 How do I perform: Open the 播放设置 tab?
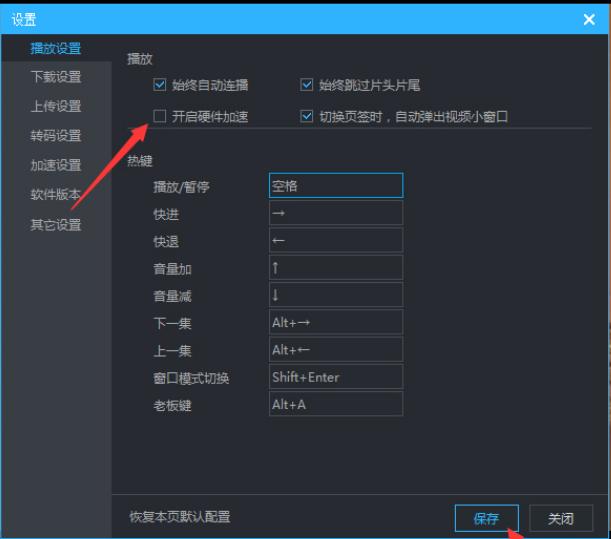coord(55,48)
